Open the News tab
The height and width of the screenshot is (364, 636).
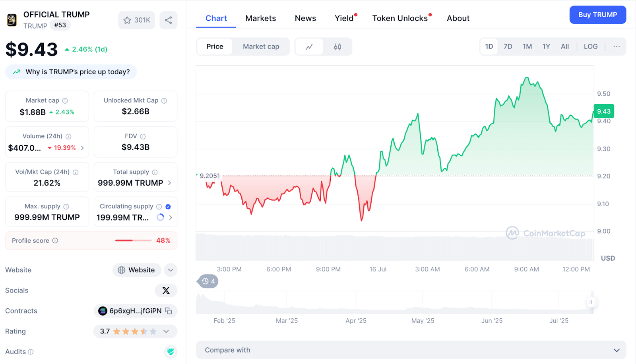305,18
